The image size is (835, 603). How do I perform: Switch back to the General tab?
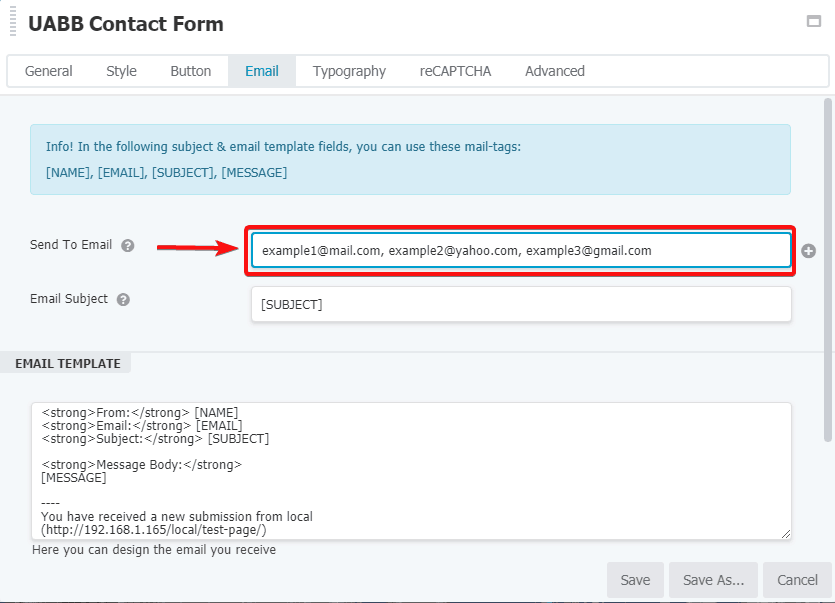pyautogui.click(x=49, y=71)
